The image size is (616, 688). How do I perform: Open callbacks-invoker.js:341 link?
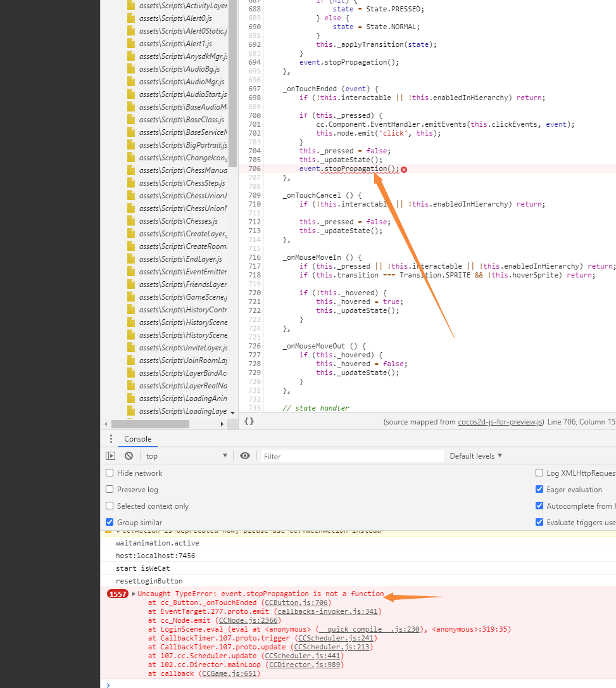(327, 611)
